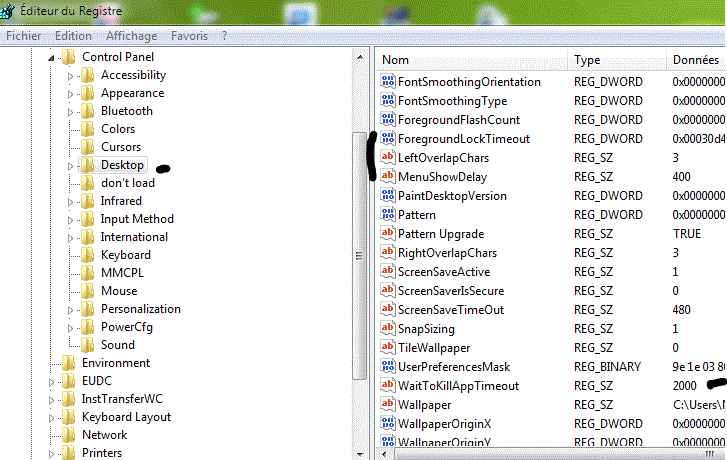Select the Environment registry key

[x=116, y=363]
